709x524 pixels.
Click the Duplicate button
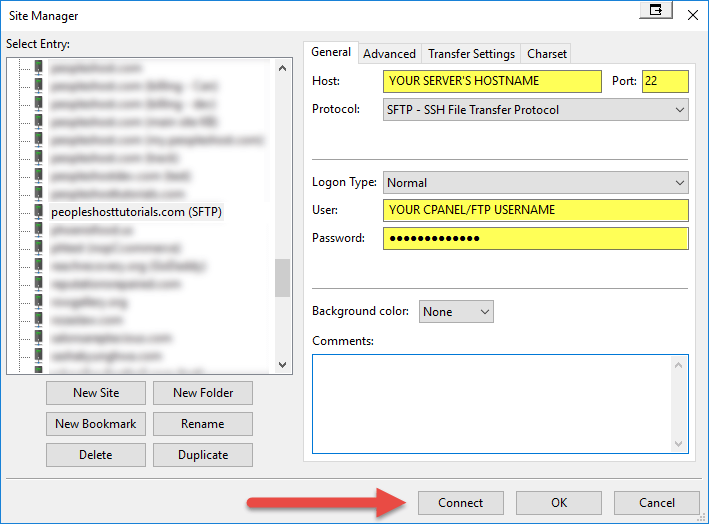[x=203, y=455]
